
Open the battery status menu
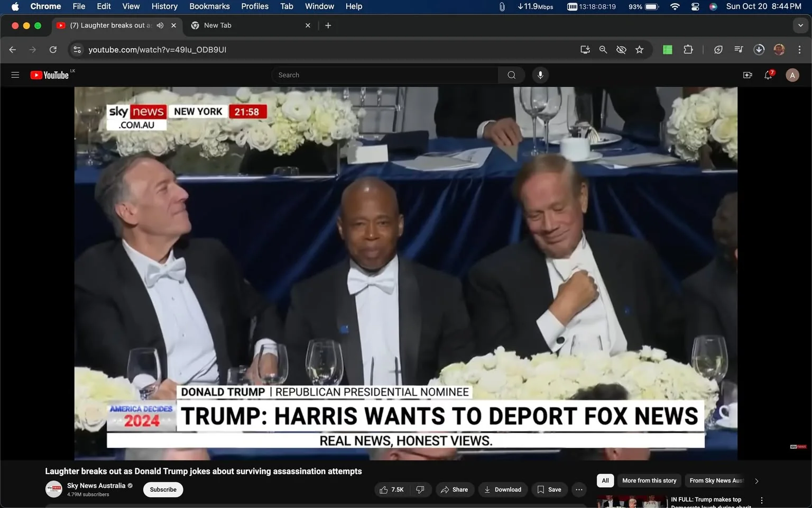pyautogui.click(x=643, y=6)
